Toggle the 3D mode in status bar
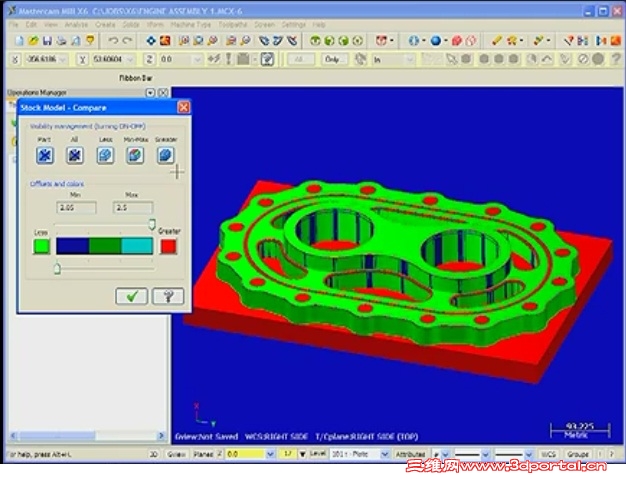 (x=154, y=454)
